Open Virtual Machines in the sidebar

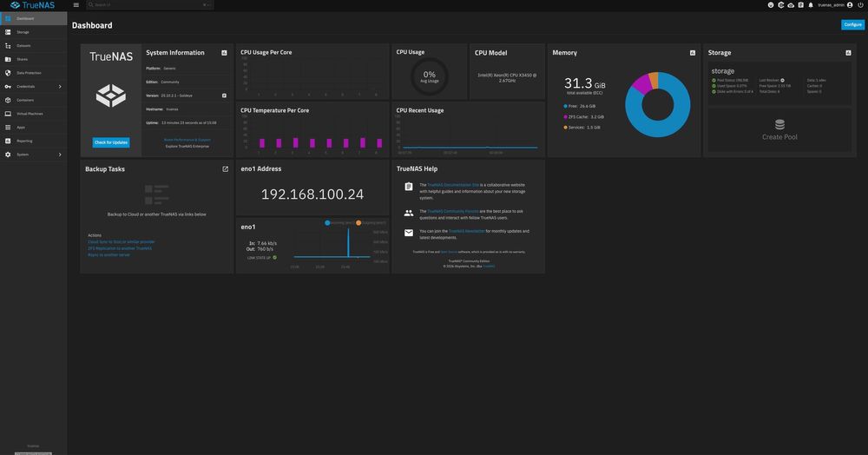(x=33, y=114)
